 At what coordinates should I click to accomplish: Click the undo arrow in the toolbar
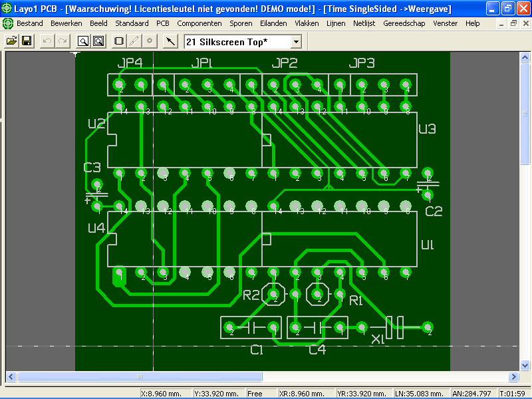tap(47, 41)
